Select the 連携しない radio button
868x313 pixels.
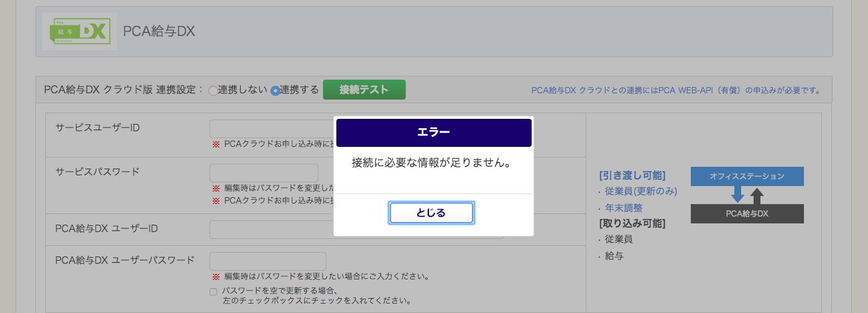click(x=213, y=91)
